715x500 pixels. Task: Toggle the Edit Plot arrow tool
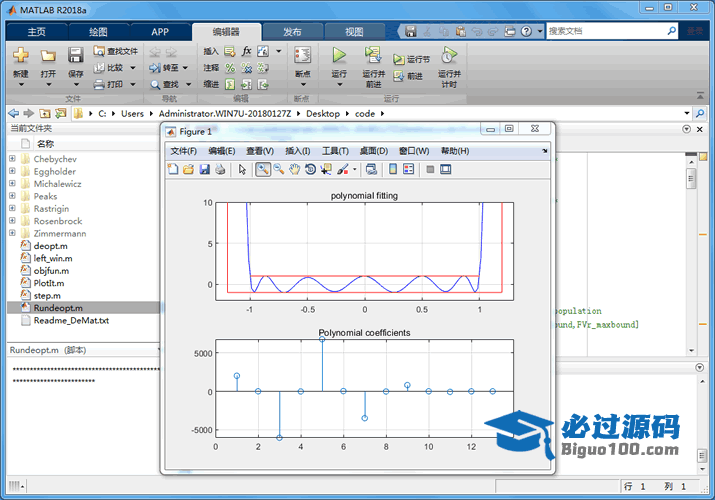241,169
